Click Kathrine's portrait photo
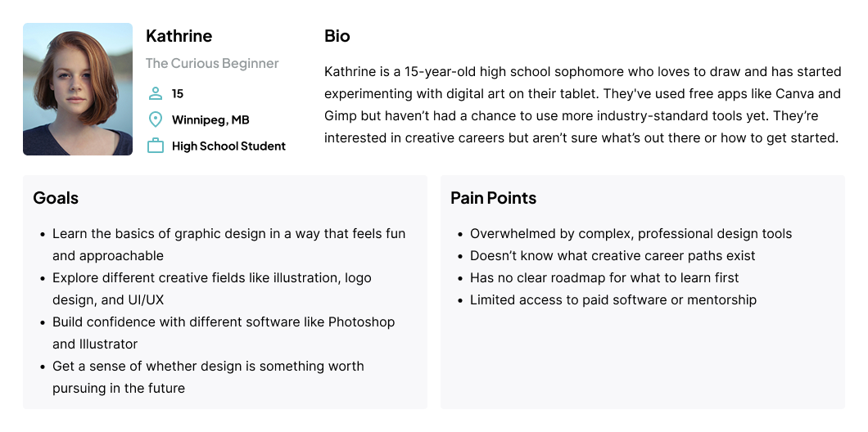This screenshot has height=432, width=868. [x=78, y=89]
